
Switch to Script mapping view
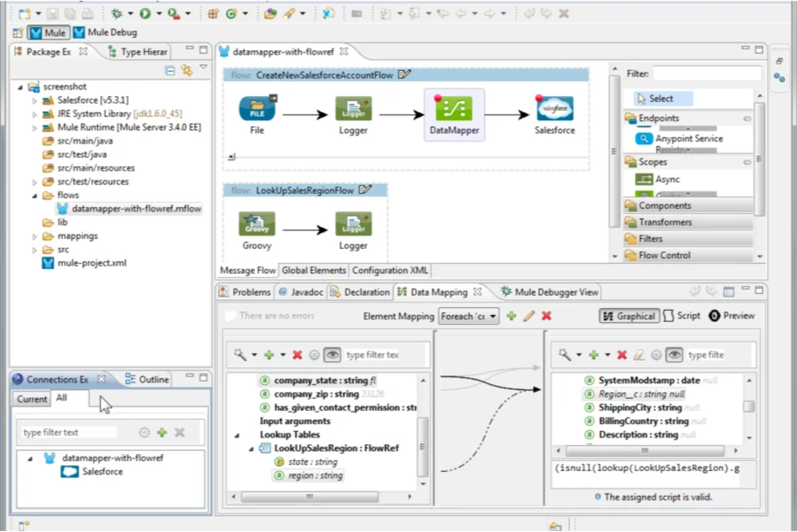[682, 316]
